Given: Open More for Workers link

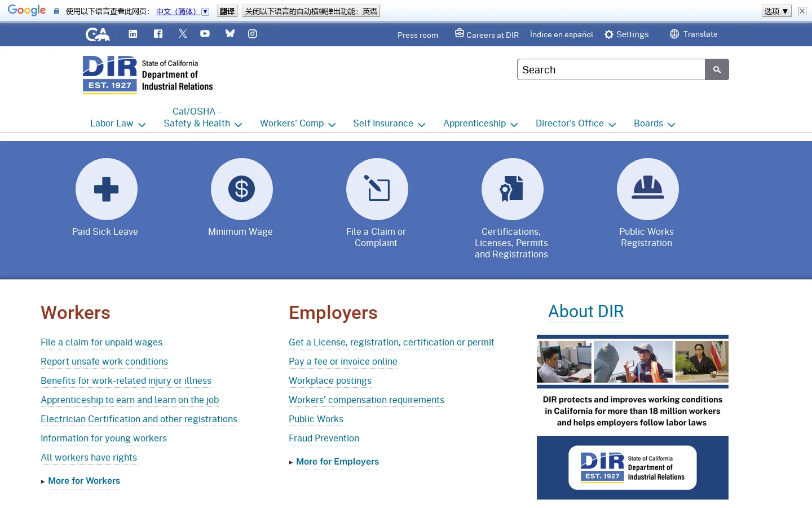Looking at the screenshot, I should click(84, 481).
